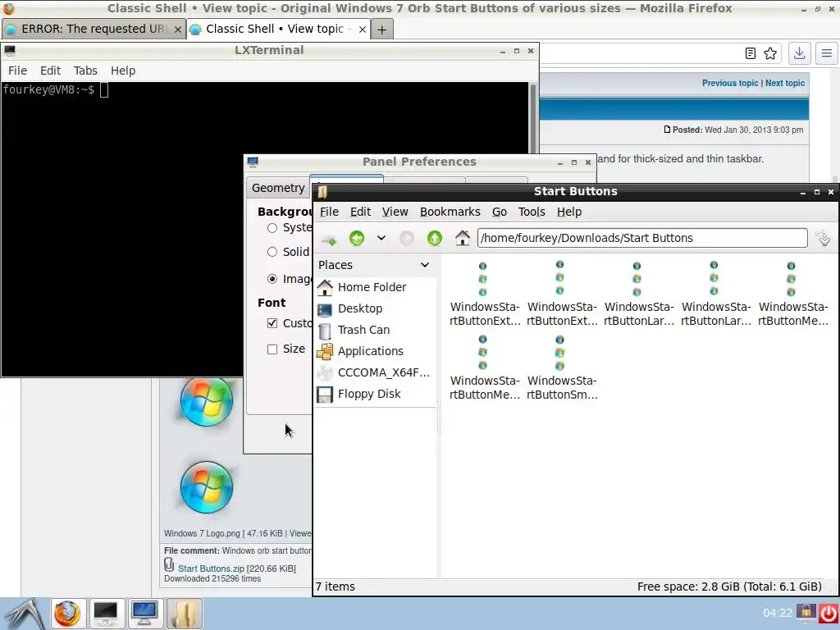Open File menu in LXTerminal
This screenshot has height=630, width=840.
pyautogui.click(x=18, y=71)
